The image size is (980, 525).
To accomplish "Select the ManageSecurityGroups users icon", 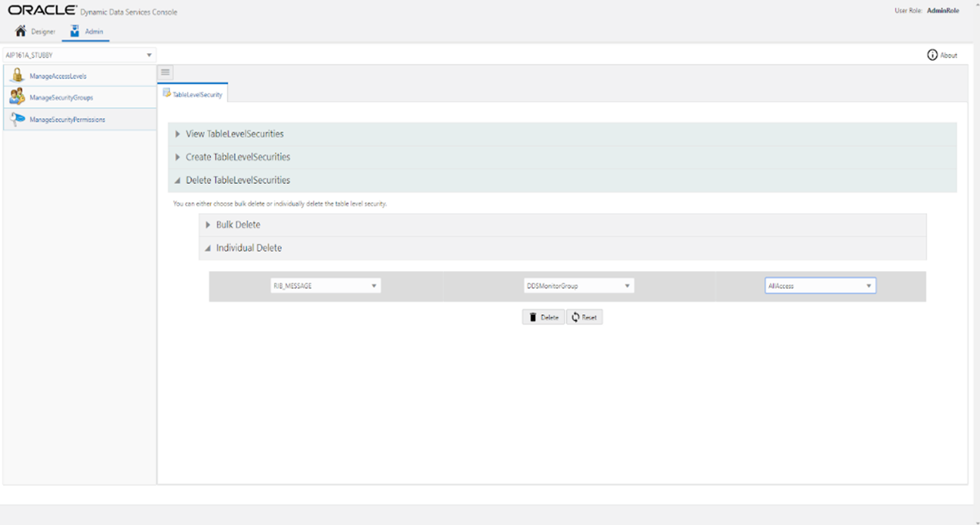I will point(16,97).
